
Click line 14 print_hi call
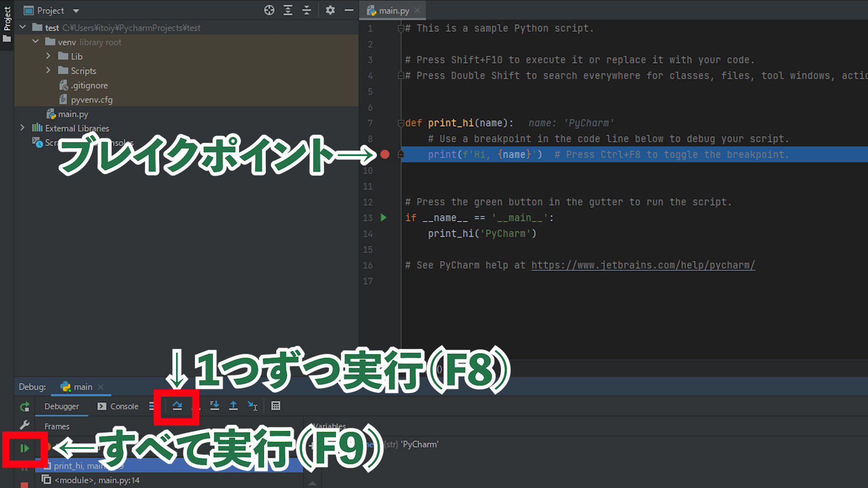tap(482, 234)
